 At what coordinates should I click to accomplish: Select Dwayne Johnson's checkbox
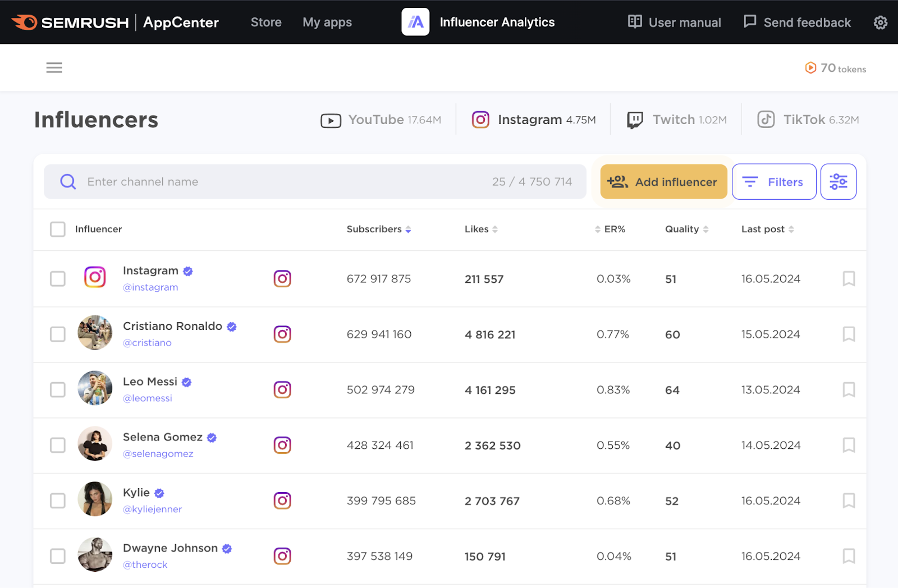coord(57,556)
